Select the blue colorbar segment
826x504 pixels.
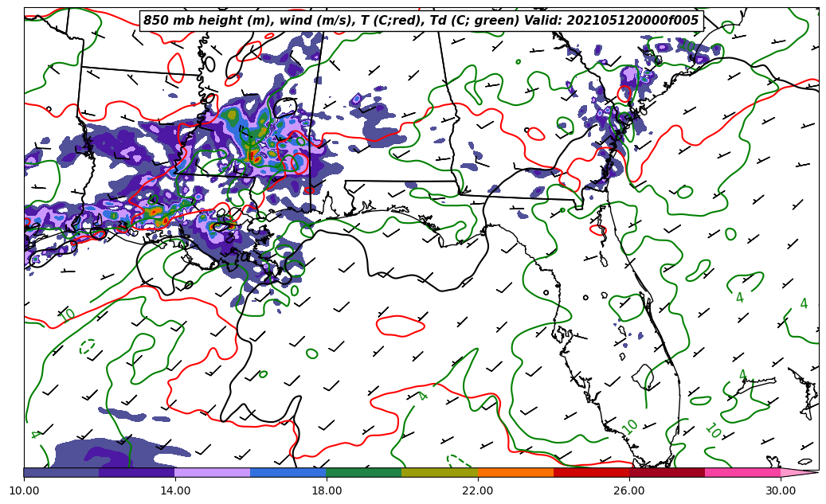click(288, 472)
